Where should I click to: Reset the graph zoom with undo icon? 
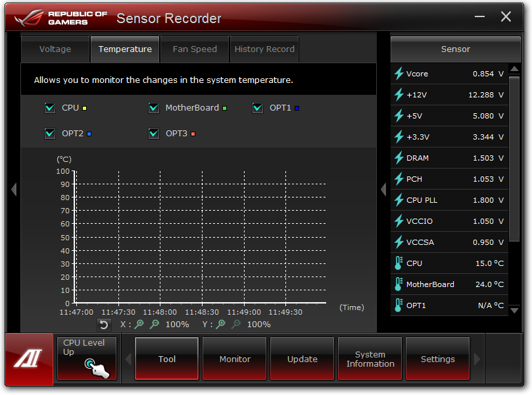tap(104, 325)
